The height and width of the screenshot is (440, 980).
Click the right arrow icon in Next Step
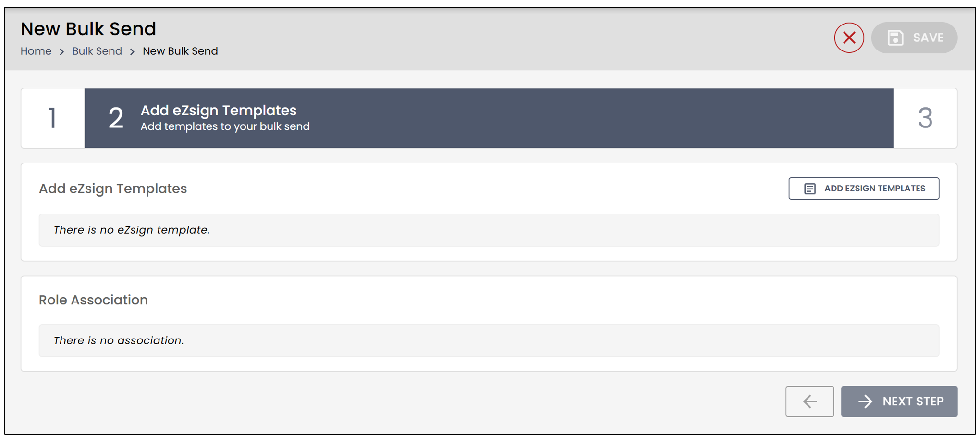[865, 401]
